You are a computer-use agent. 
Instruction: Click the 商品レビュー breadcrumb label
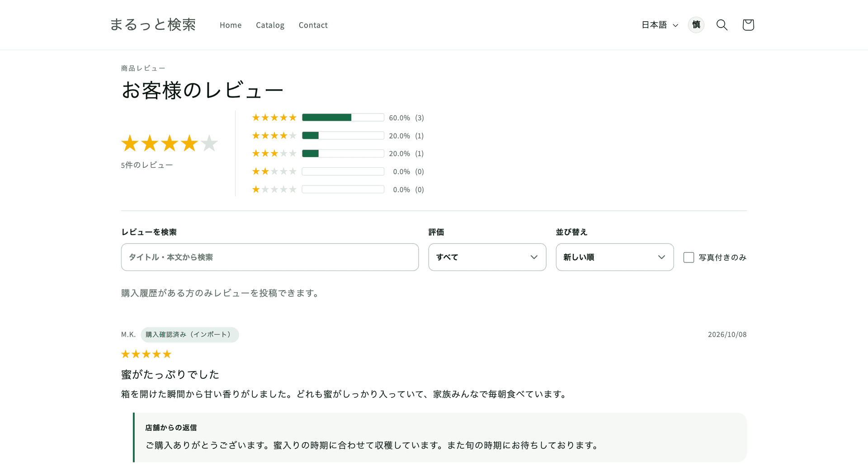coord(143,68)
